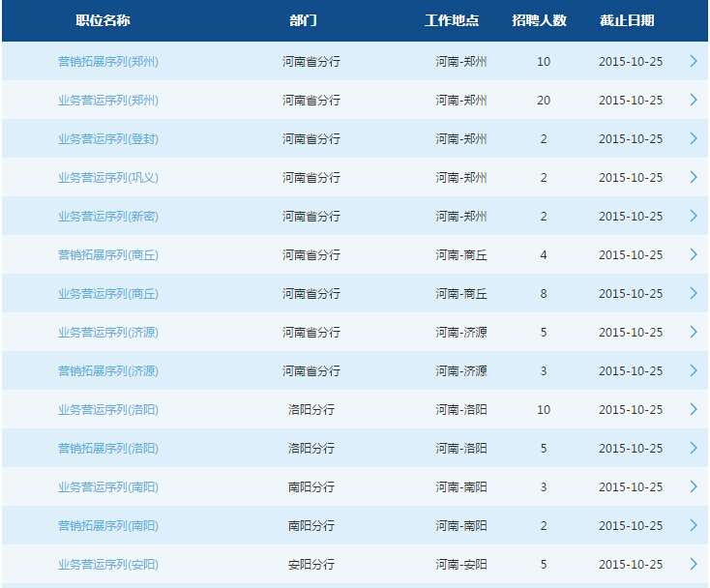Expand the 营销拓展序列(洛阳) row arrow
710x588 pixels.
click(693, 448)
